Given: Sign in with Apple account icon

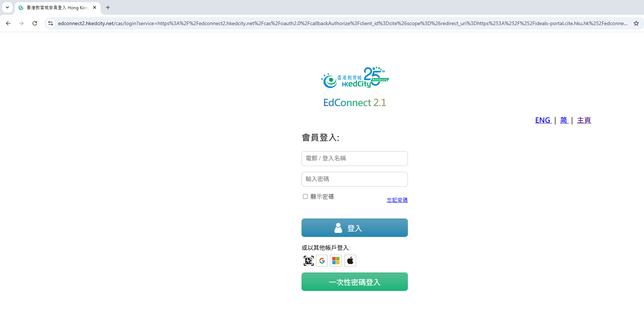Looking at the screenshot, I should pos(350,261).
